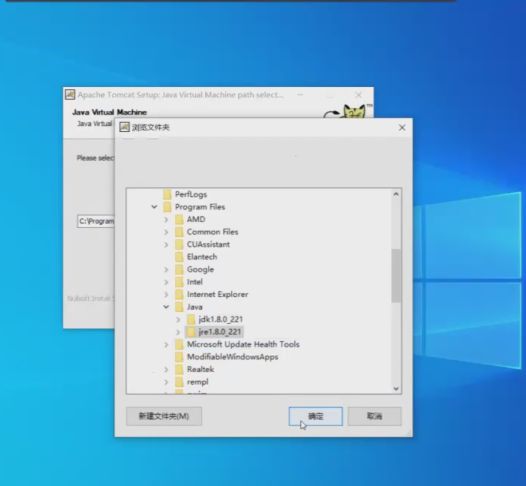
Task: Click the Internet Explorer folder icon
Action: coord(179,294)
